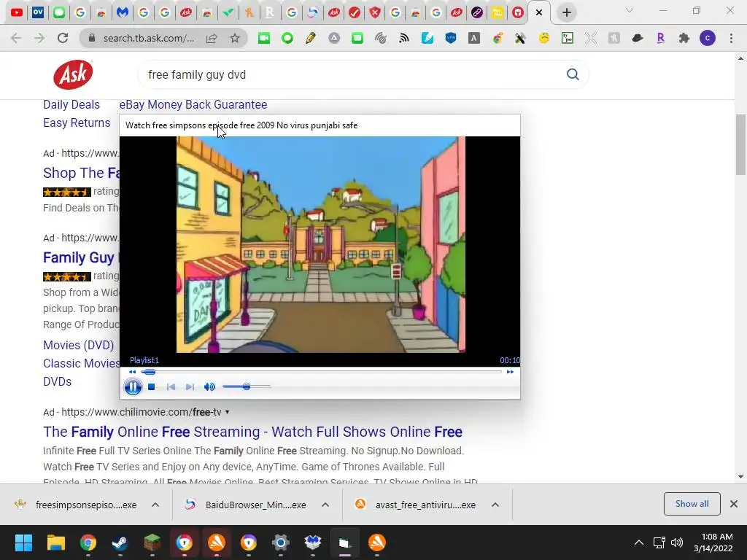Click the fast-forward arrows beside seek bar
747x560 pixels.
tap(510, 372)
